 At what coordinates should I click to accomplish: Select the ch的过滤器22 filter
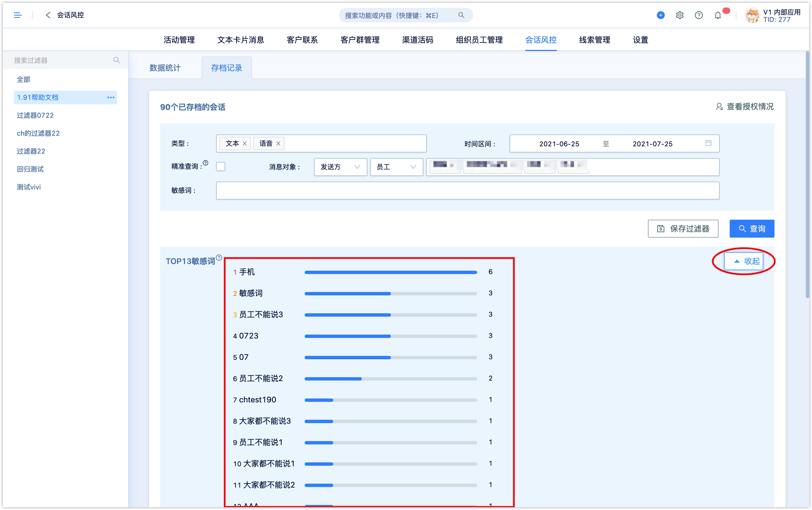38,133
